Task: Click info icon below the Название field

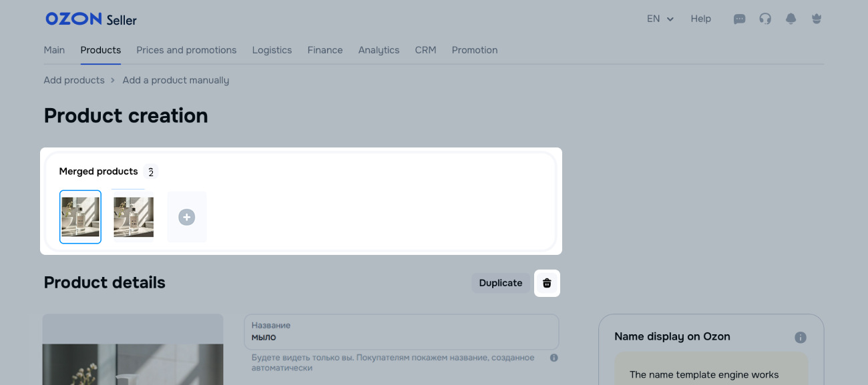Action: [x=554, y=358]
